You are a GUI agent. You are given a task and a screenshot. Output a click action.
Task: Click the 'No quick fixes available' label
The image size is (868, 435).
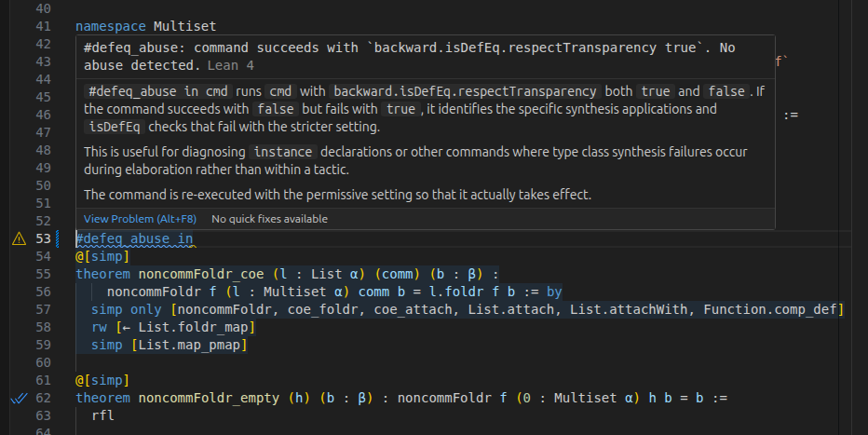pos(269,219)
